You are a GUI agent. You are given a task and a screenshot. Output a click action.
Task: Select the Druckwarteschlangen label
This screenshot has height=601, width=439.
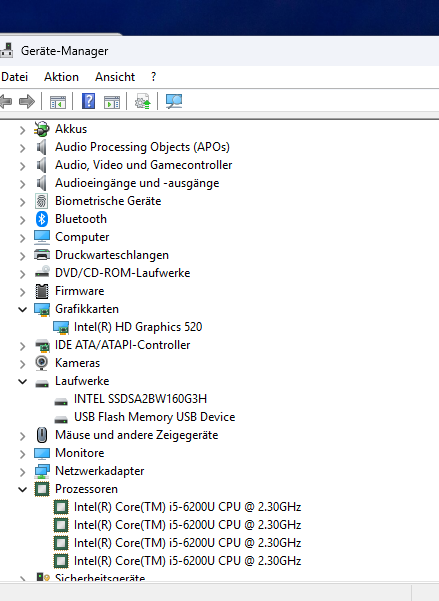coord(112,255)
